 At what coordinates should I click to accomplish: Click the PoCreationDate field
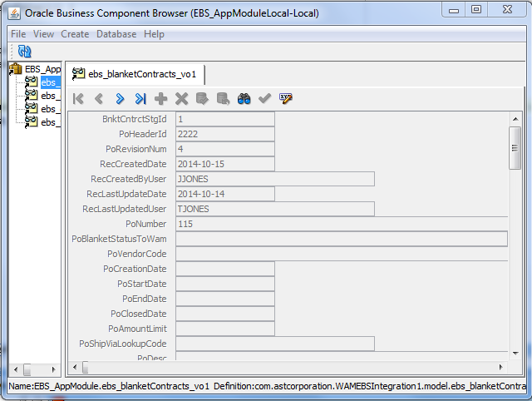[x=225, y=269]
